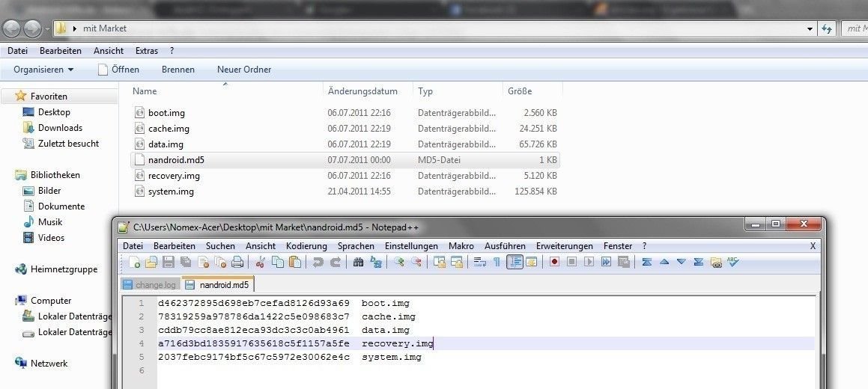Viewport: 868px width, 389px height.
Task: Go back with Explorer's back arrow
Action: (12, 28)
